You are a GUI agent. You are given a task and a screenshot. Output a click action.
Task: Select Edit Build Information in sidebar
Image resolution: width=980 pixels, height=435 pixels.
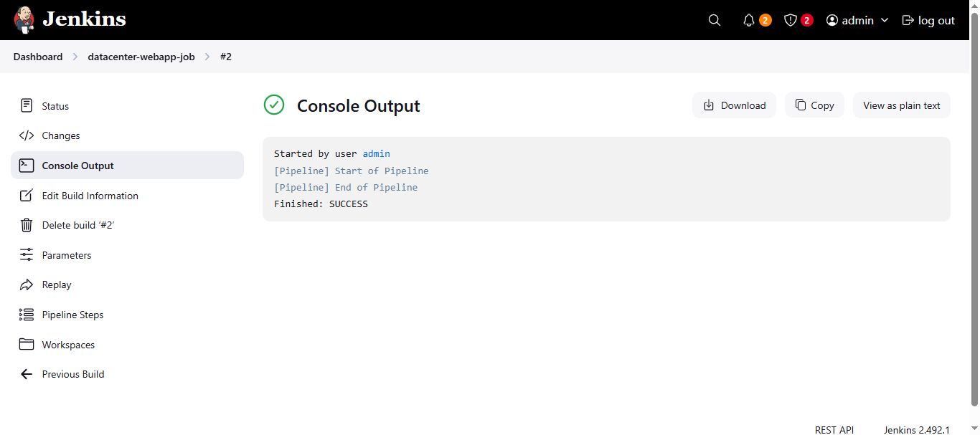(90, 196)
